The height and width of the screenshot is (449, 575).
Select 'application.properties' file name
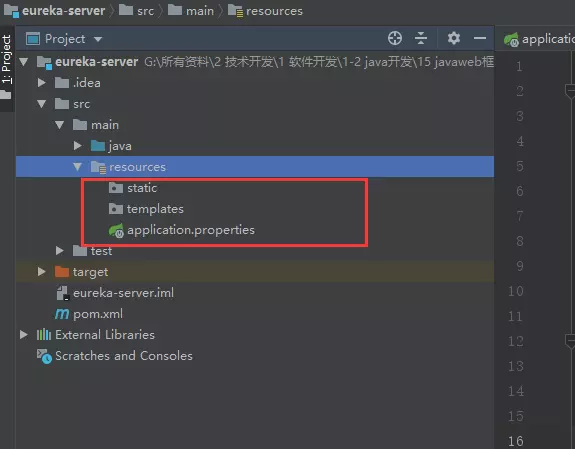tap(191, 230)
